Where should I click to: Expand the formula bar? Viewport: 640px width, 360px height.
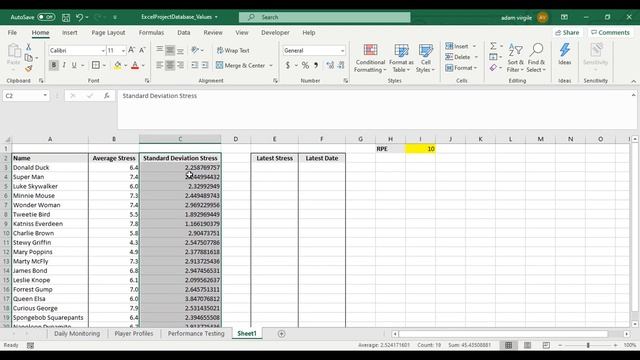click(633, 95)
